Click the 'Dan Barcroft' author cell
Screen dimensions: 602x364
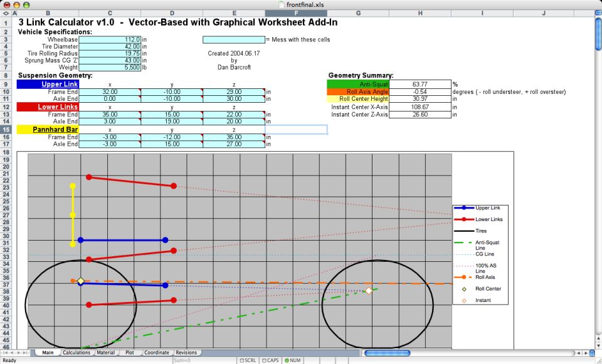(x=234, y=67)
